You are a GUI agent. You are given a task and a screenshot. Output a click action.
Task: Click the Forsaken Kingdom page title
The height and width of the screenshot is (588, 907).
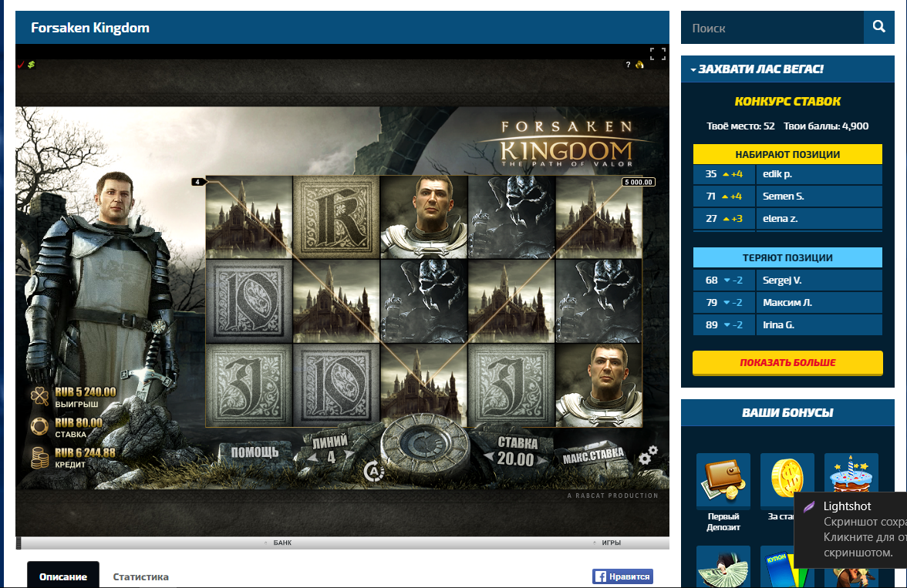[x=90, y=28]
